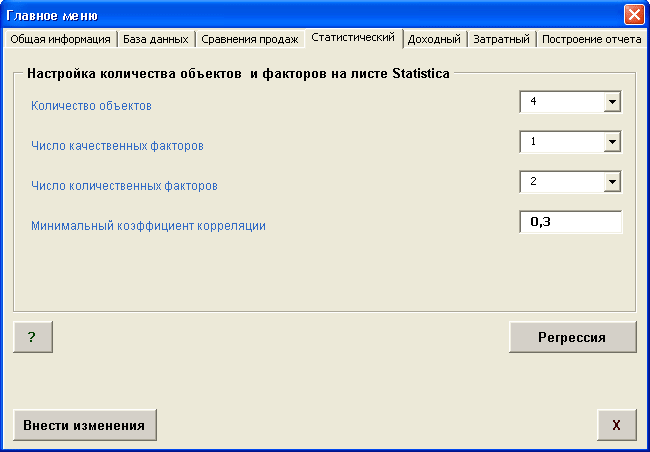Switch to Построение отчета tab

(592, 39)
